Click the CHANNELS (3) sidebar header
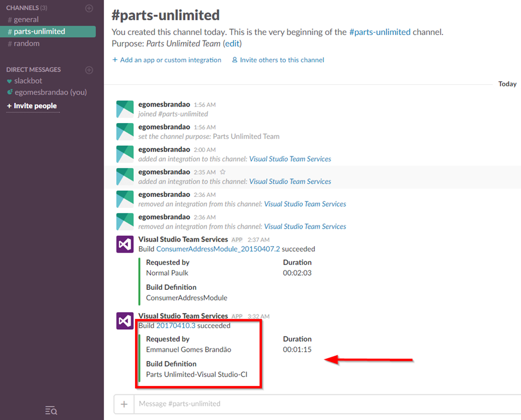This screenshot has width=521, height=420. [x=27, y=8]
